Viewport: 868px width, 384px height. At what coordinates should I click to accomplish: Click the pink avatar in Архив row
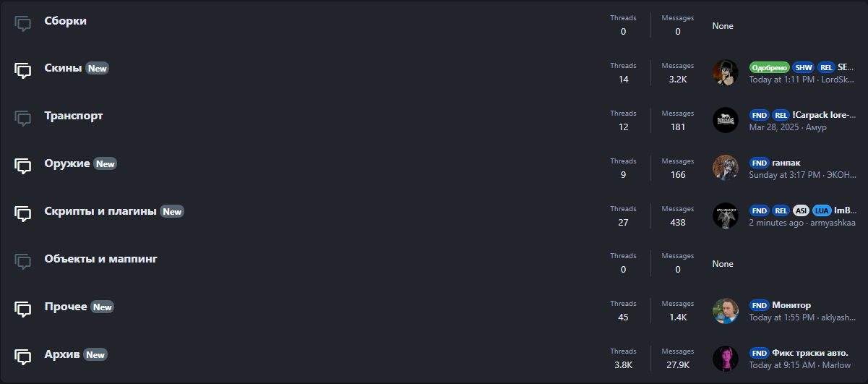(726, 359)
